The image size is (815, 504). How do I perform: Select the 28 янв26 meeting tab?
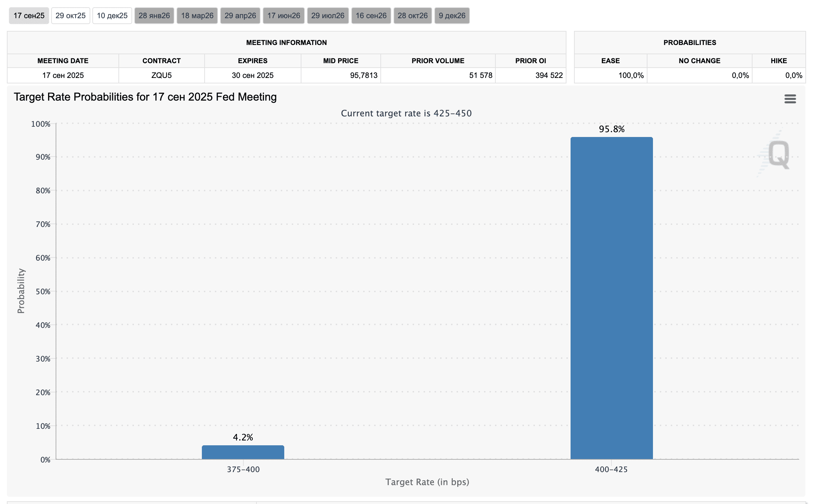click(x=154, y=16)
